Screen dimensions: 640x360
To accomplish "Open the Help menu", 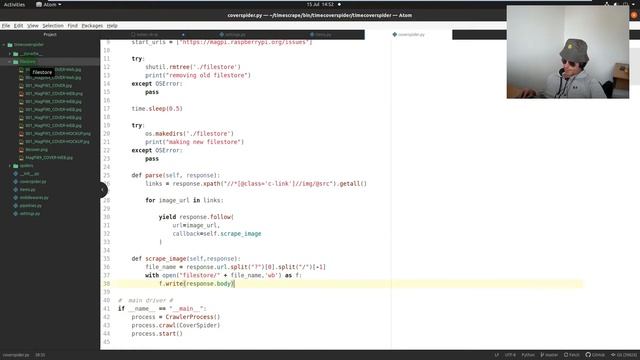I will coord(112,26).
